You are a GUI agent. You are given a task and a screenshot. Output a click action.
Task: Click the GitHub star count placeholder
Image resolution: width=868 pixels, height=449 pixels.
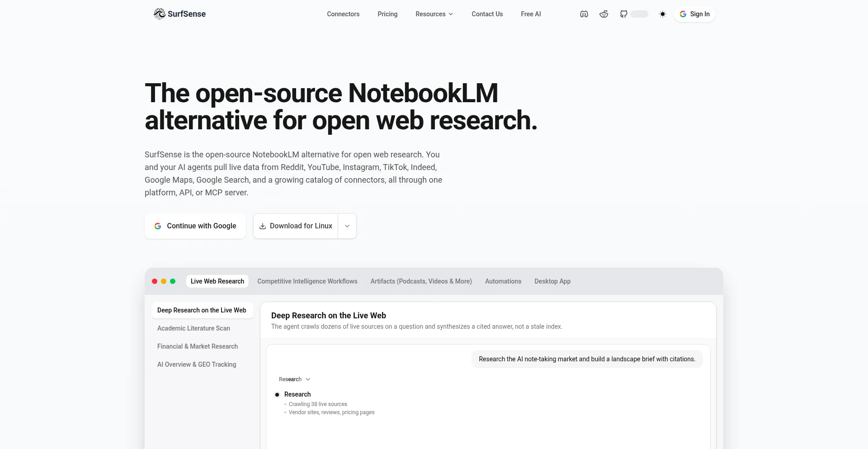(x=639, y=14)
